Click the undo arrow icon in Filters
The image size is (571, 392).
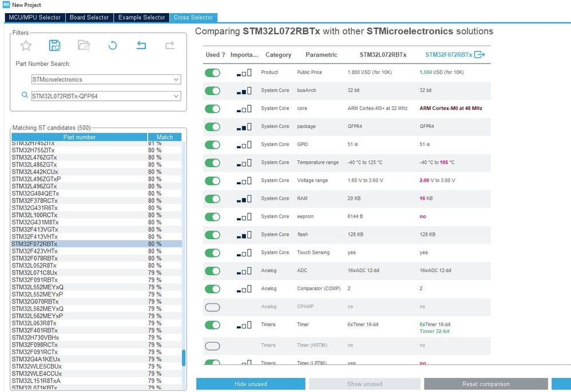[x=141, y=46]
